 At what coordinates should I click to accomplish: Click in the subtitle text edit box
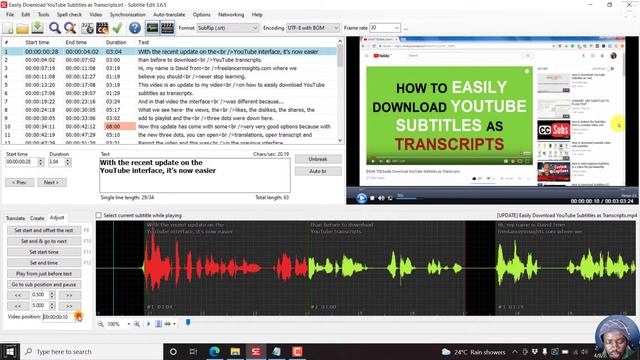195,175
